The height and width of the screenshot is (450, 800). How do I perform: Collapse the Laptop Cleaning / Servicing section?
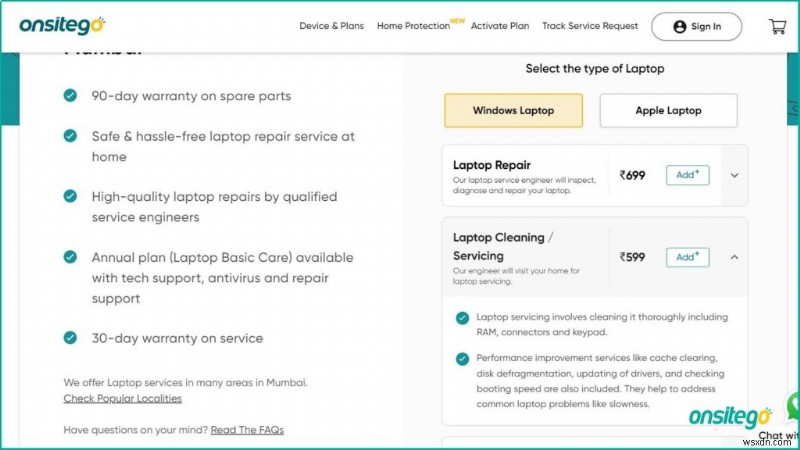734,257
